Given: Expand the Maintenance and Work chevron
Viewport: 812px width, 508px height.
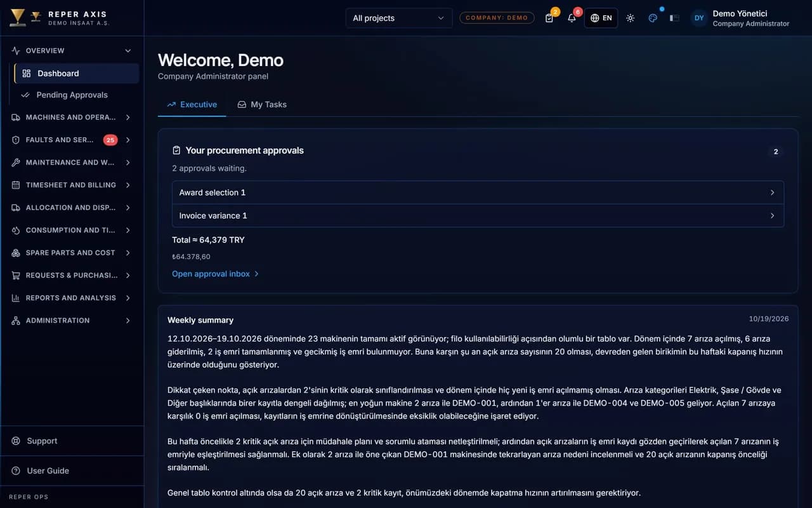Looking at the screenshot, I should 128,163.
